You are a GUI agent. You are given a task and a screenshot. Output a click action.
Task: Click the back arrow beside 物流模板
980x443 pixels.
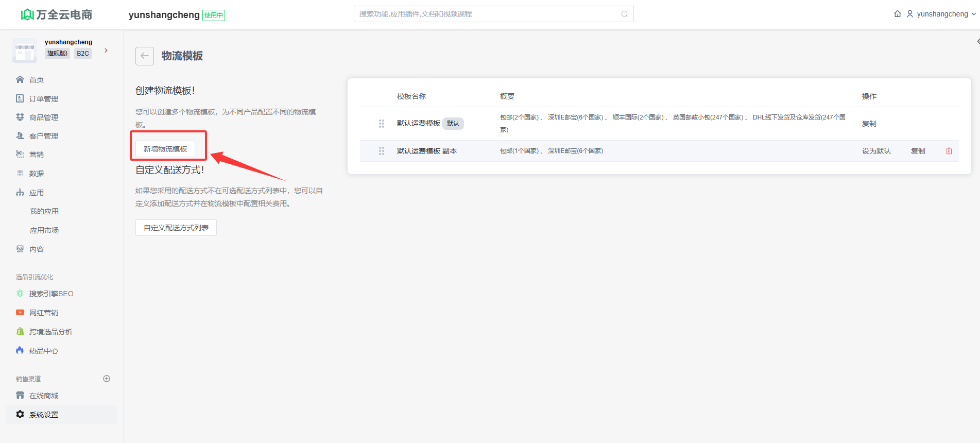[145, 56]
